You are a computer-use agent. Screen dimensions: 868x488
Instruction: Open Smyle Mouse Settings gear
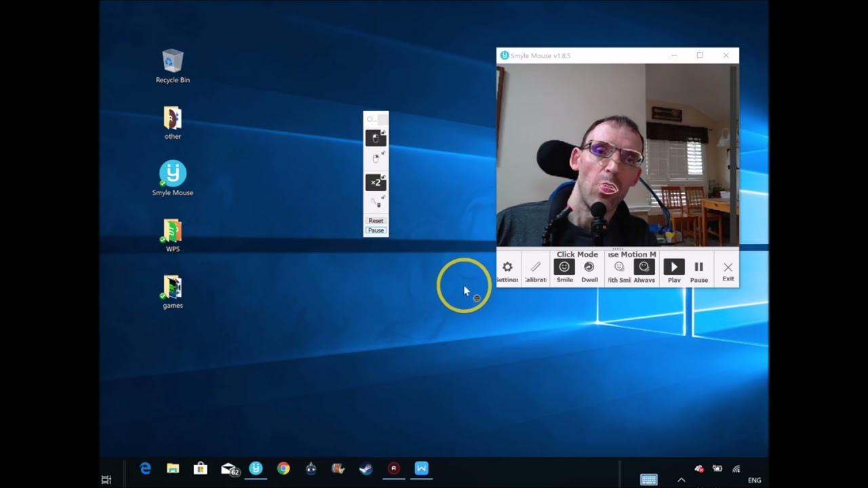(x=507, y=269)
